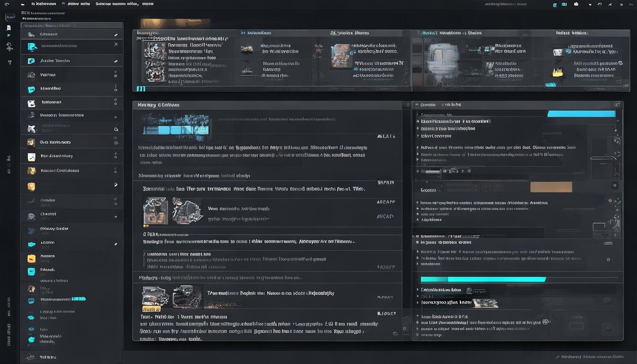Toggle the small circle on fourth sidebar row
637x364 pixels.
(x=116, y=74)
